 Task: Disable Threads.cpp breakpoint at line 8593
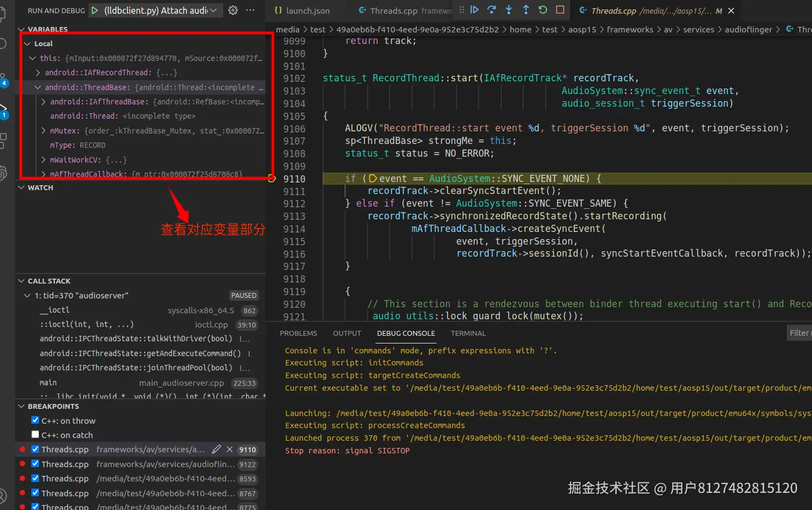point(35,479)
